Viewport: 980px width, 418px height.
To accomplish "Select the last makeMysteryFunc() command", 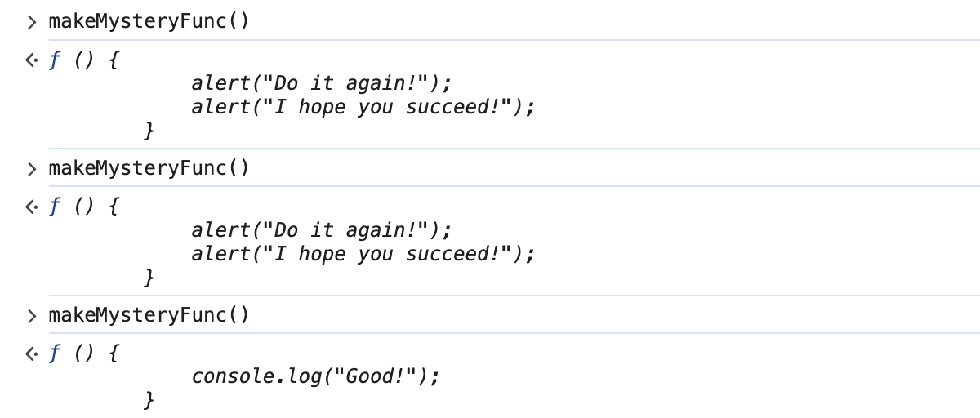I will point(149,315).
